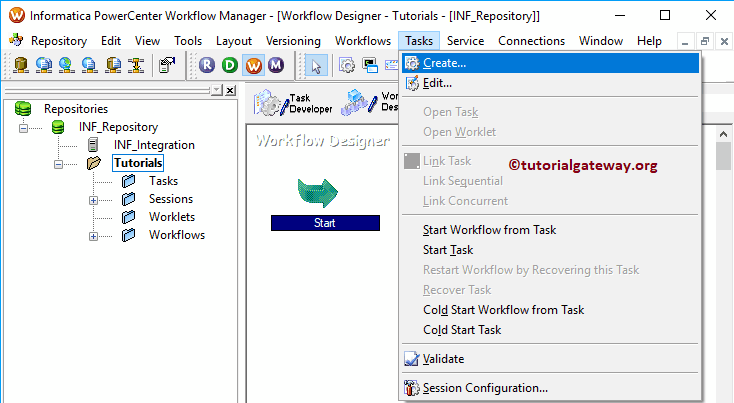Expand the Sessions folder node
734x403 pixels.
(93, 200)
